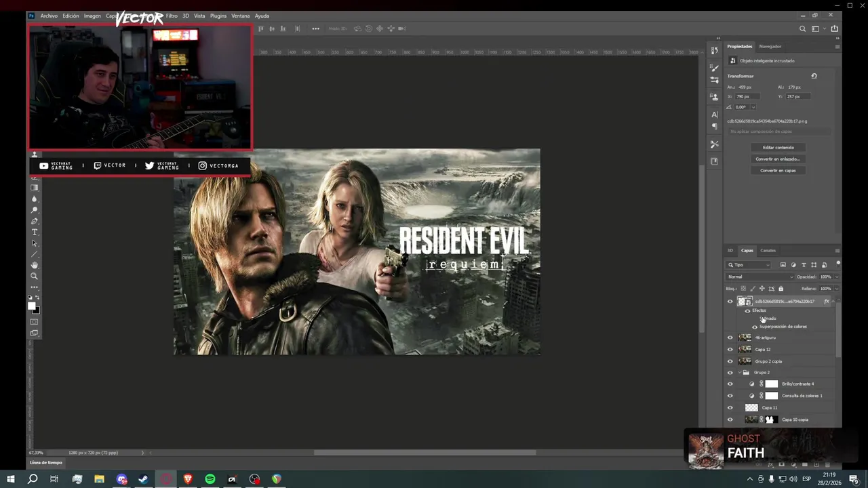868x488 pixels.
Task: Select the Hand tool
Action: (x=35, y=265)
